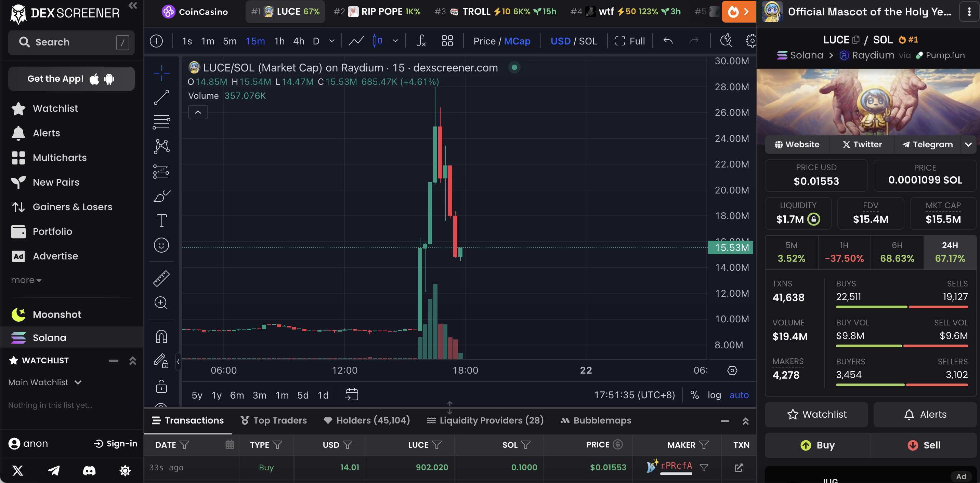Click the Get the App! button
The width and height of the screenshot is (980, 483).
point(71,79)
